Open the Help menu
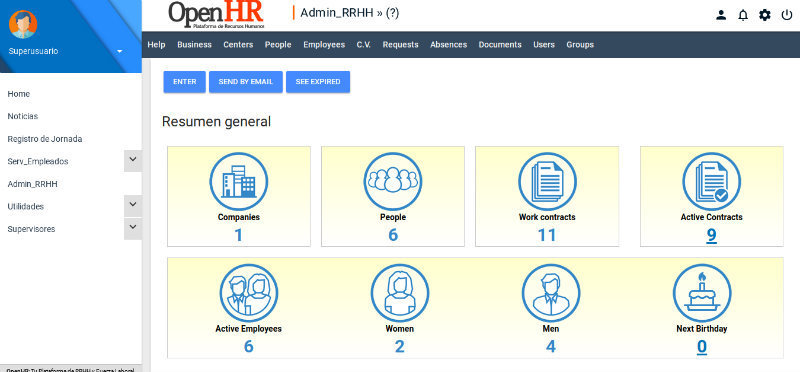The image size is (800, 372). point(156,44)
